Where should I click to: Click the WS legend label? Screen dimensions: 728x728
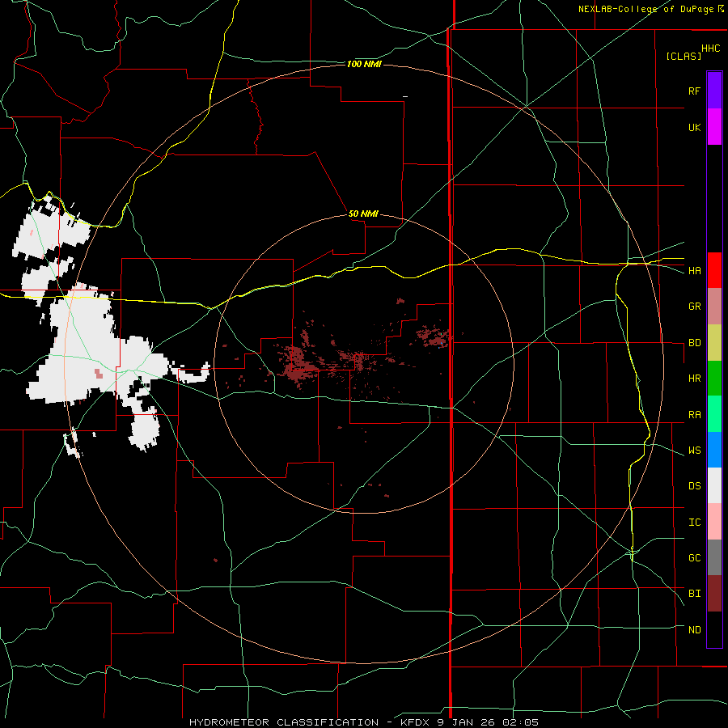[x=694, y=451]
